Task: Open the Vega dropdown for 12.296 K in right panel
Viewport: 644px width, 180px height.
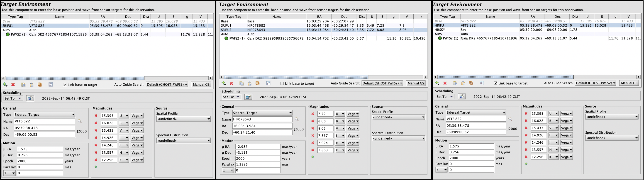Action: coord(566,157)
